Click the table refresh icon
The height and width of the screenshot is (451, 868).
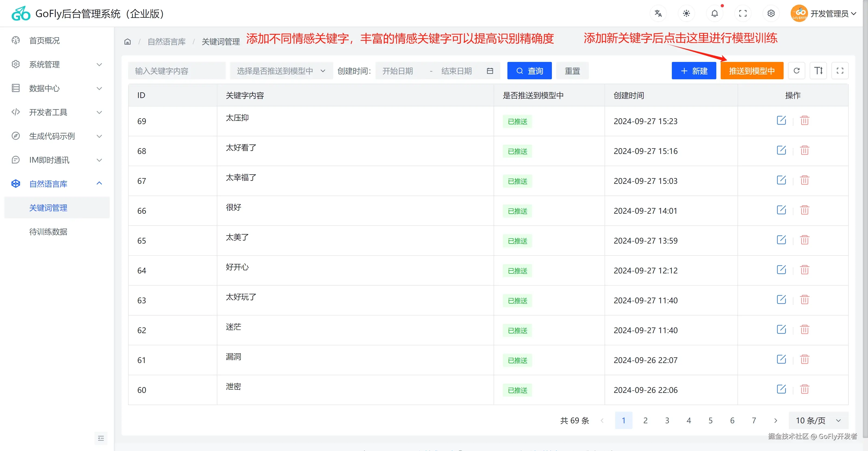click(797, 71)
